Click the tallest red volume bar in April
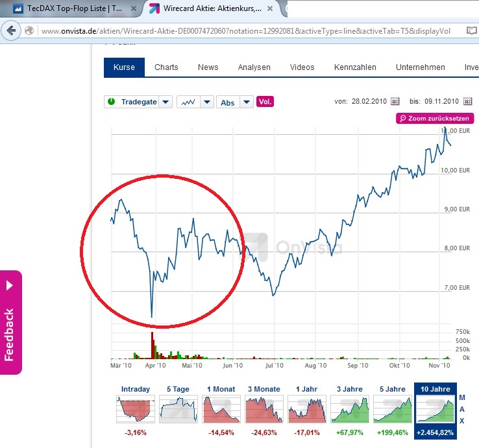Viewport: 479px width, 448px height. click(x=153, y=345)
